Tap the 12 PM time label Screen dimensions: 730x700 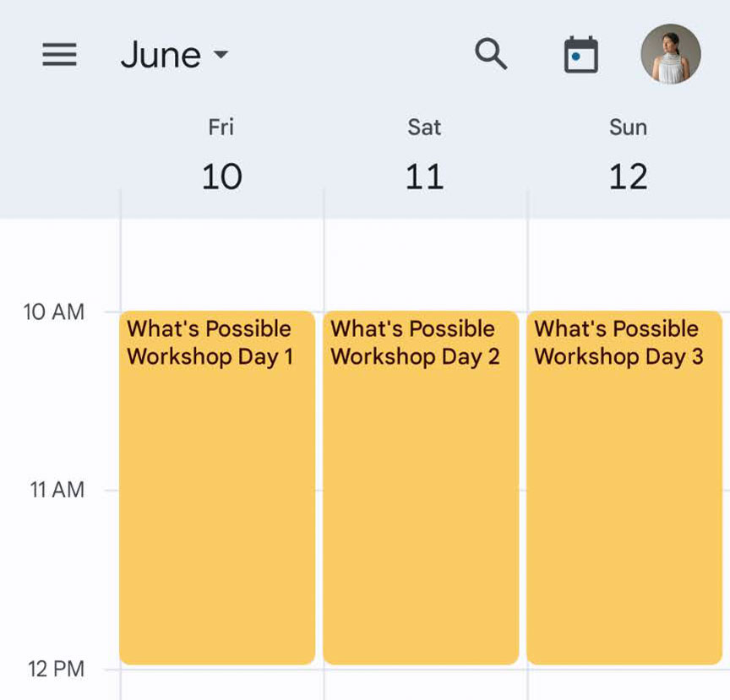pos(57,669)
